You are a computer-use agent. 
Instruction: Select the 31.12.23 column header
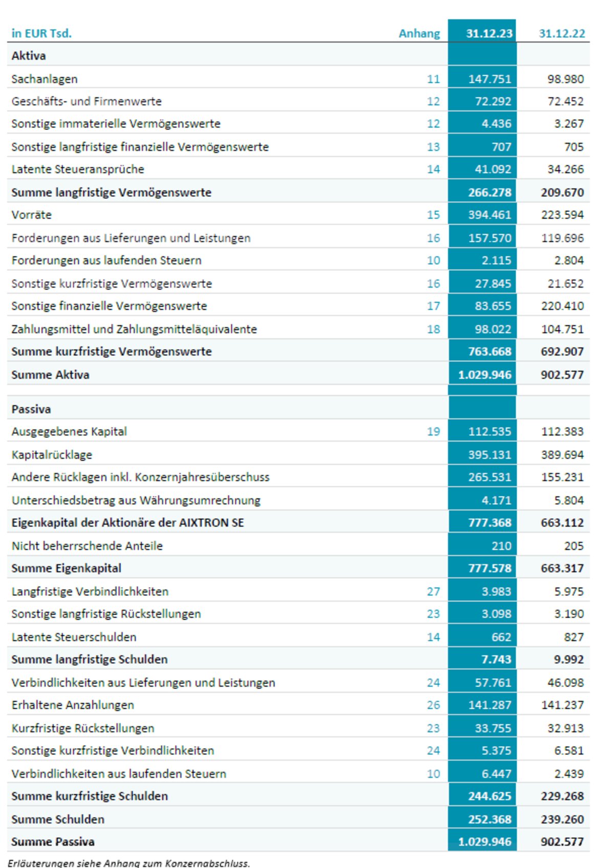(488, 34)
